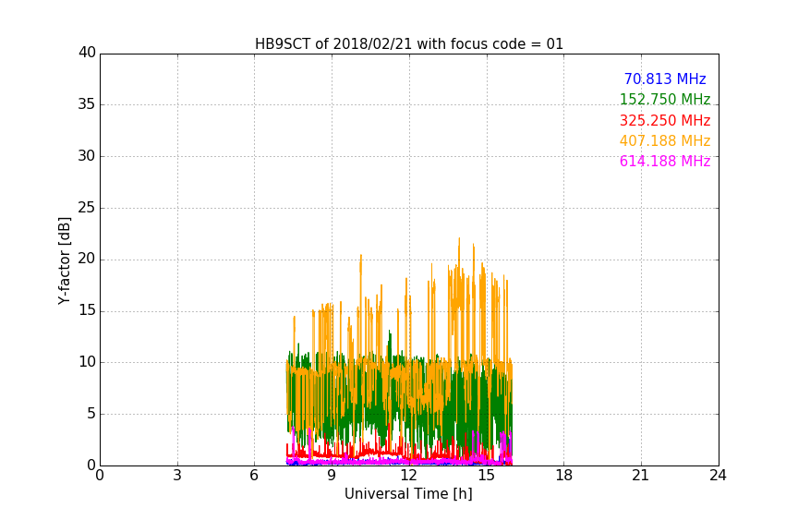Click the 'Y-factor [dB]' axis label
This screenshot has width=798, height=532.
point(64,260)
